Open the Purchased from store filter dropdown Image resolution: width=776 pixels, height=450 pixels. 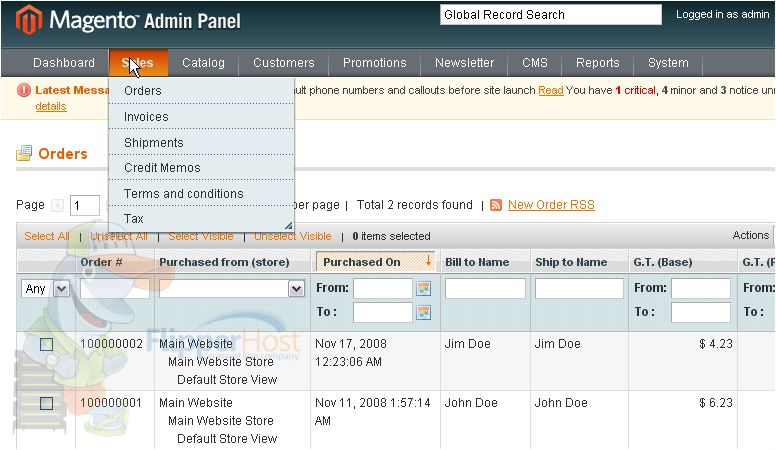click(x=232, y=289)
